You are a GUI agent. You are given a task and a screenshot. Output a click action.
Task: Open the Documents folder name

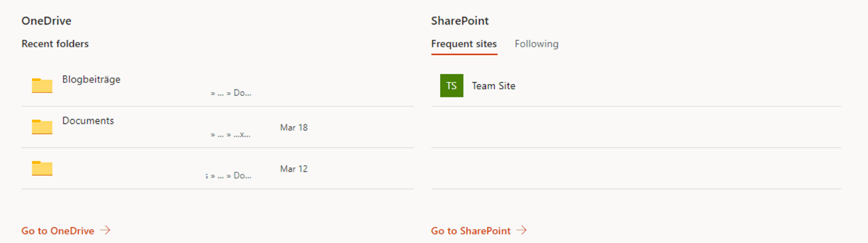(x=88, y=121)
